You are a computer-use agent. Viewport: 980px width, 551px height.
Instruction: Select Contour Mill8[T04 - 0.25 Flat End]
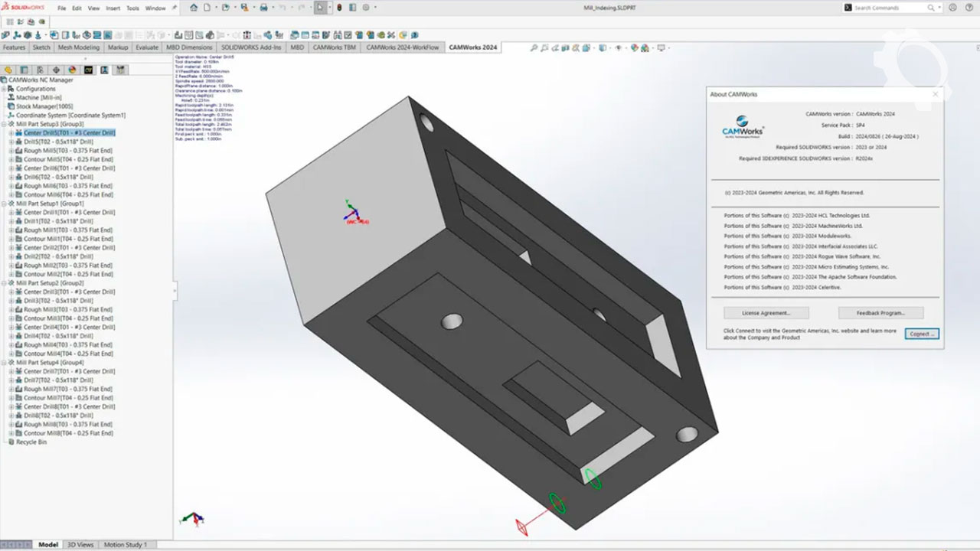pos(69,433)
